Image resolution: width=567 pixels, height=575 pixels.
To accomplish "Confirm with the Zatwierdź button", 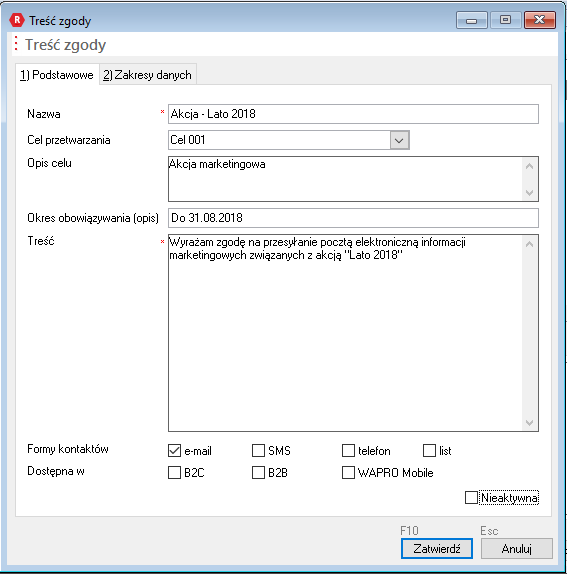I will (x=437, y=549).
